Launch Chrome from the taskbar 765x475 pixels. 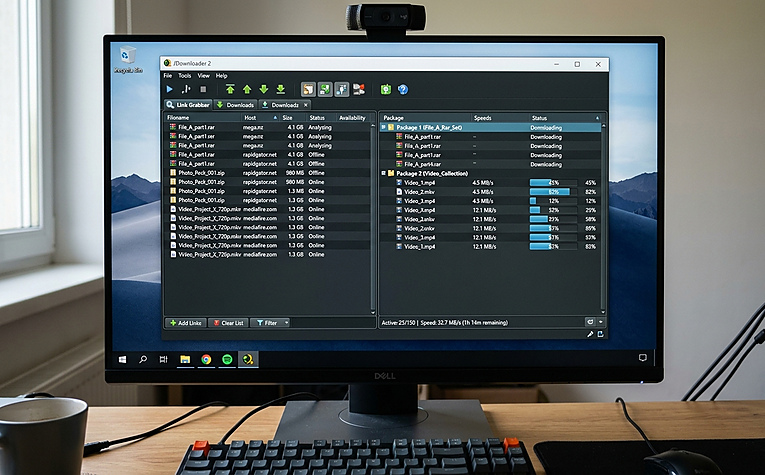206,359
